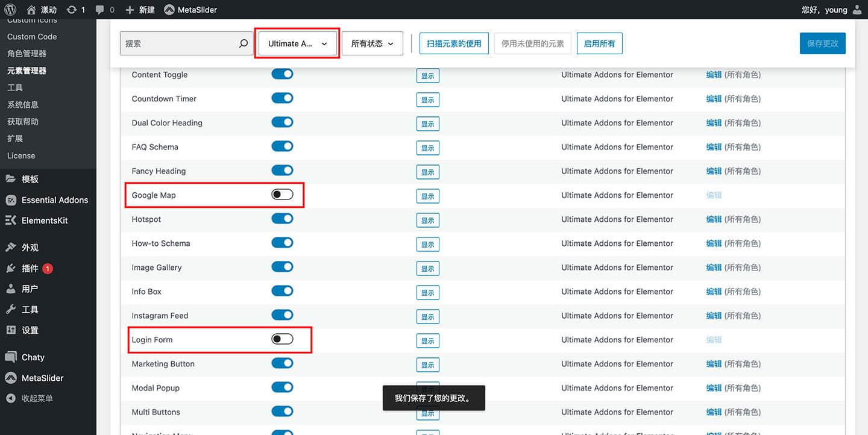This screenshot has width=868, height=435.
Task: Collapse the menu via 收起菜单 icon
Action: point(11,398)
